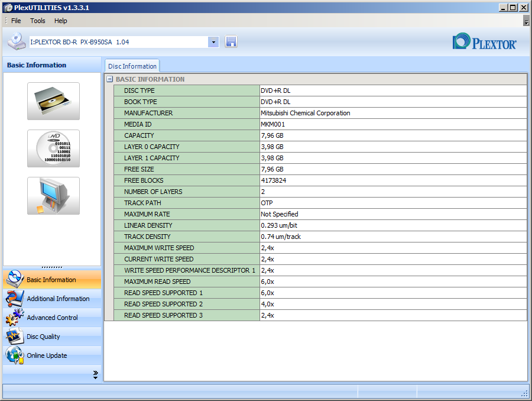
Task: Click the PlexUTILITIES title bar icon
Action: (x=8, y=8)
